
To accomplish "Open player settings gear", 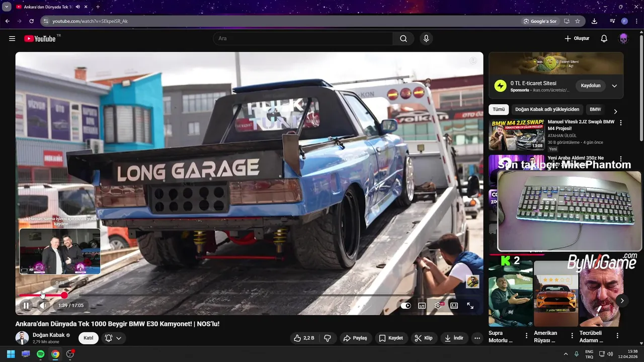I will 438,305.
